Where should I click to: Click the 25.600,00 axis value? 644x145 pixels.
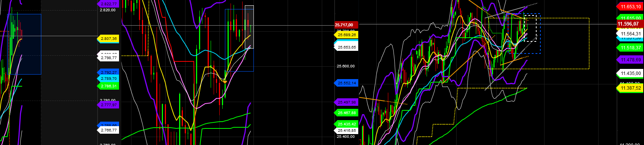[x=345, y=66]
